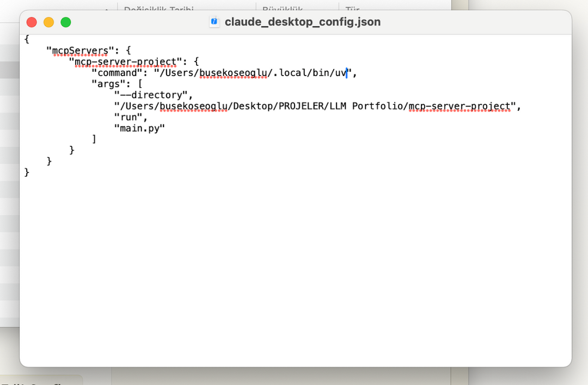Click the closing square bracket of args
This screenshot has height=385, width=588.
pos(94,139)
